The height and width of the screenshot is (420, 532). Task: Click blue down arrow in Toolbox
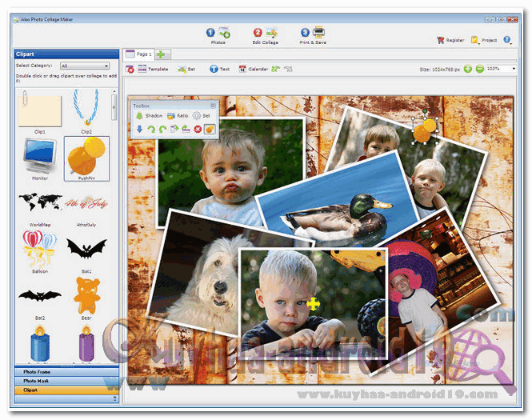tap(139, 130)
